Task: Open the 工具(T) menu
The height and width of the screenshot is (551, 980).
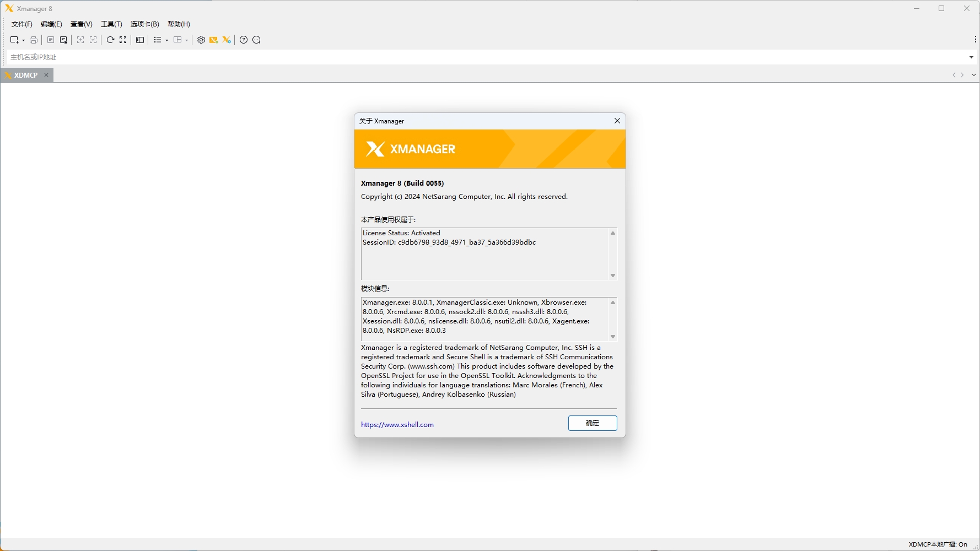Action: pos(110,24)
